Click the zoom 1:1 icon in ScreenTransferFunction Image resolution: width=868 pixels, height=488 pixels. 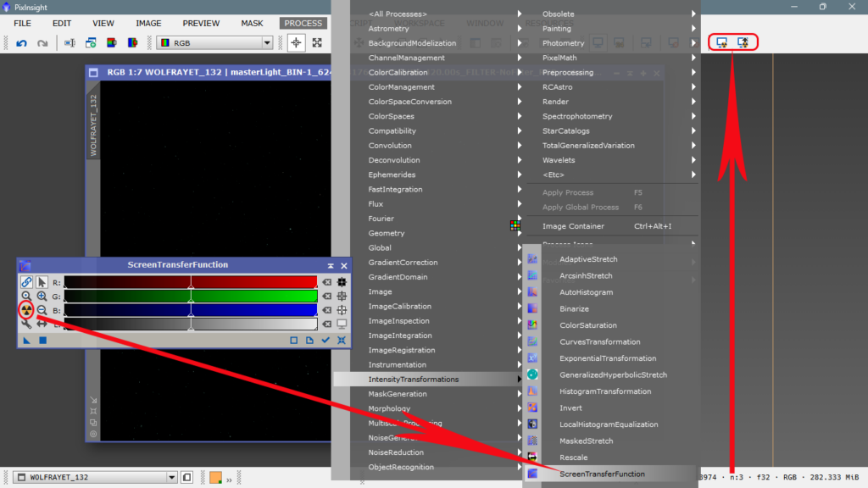pos(26,296)
